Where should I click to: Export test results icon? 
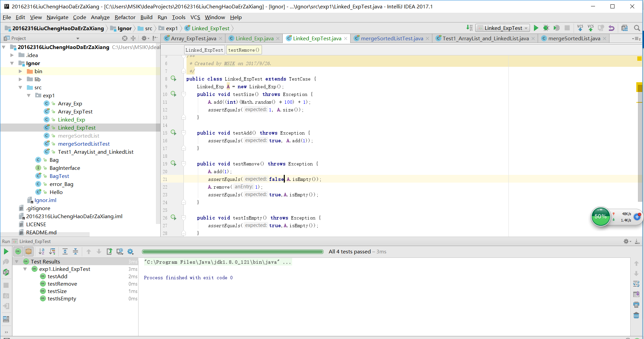click(x=109, y=251)
